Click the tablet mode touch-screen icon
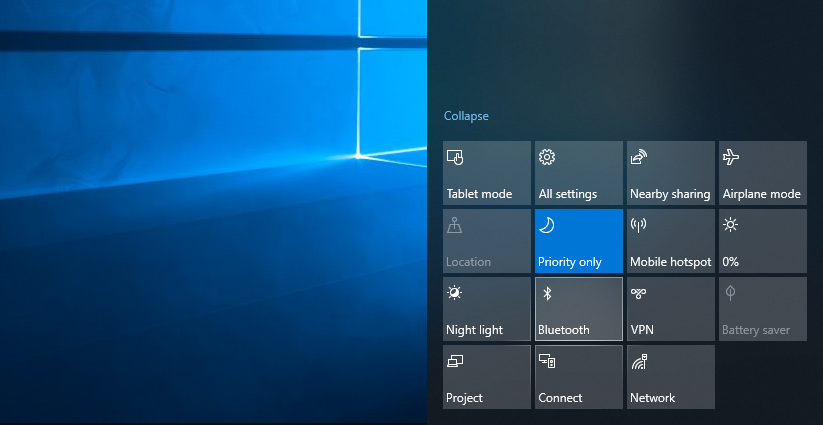823x425 pixels. tap(455, 157)
